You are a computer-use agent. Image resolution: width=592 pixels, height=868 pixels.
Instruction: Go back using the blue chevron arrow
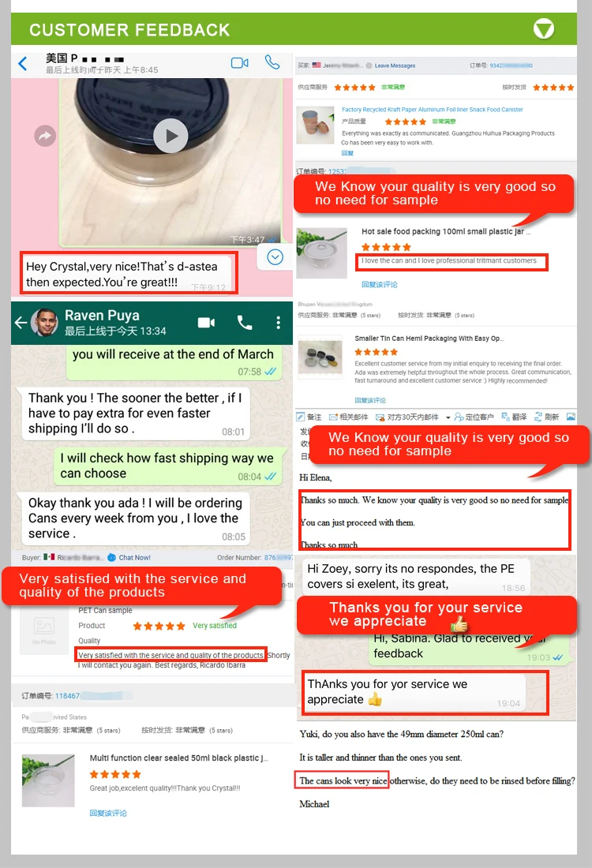tap(23, 64)
